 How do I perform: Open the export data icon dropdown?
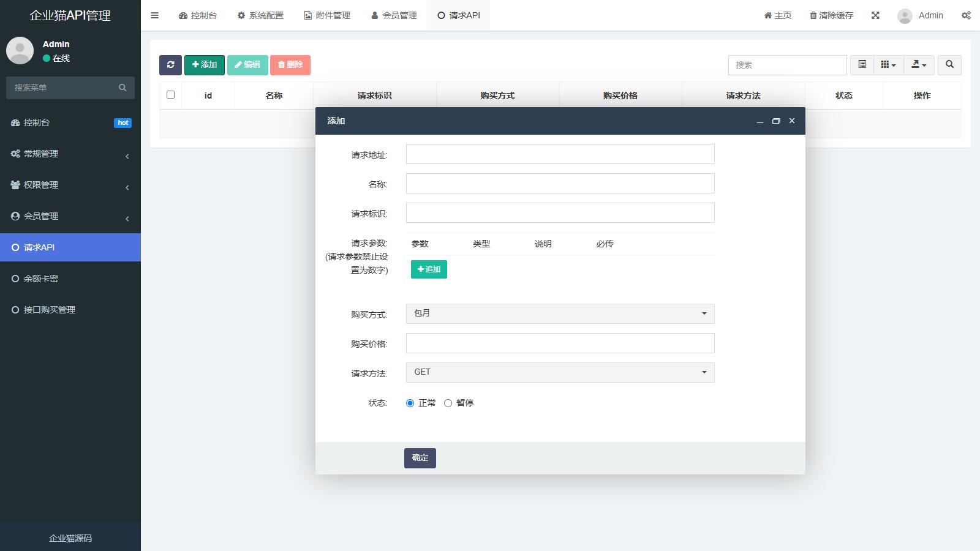coord(919,65)
